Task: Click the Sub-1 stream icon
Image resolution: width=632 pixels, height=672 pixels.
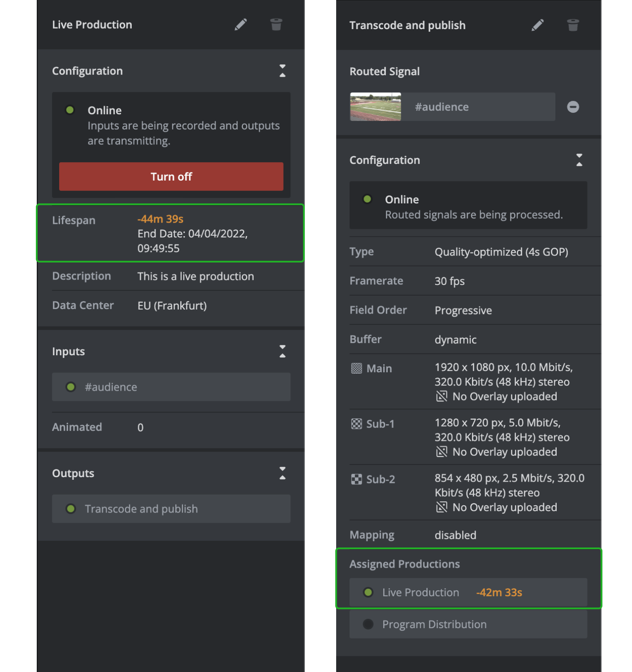Action: pos(356,424)
